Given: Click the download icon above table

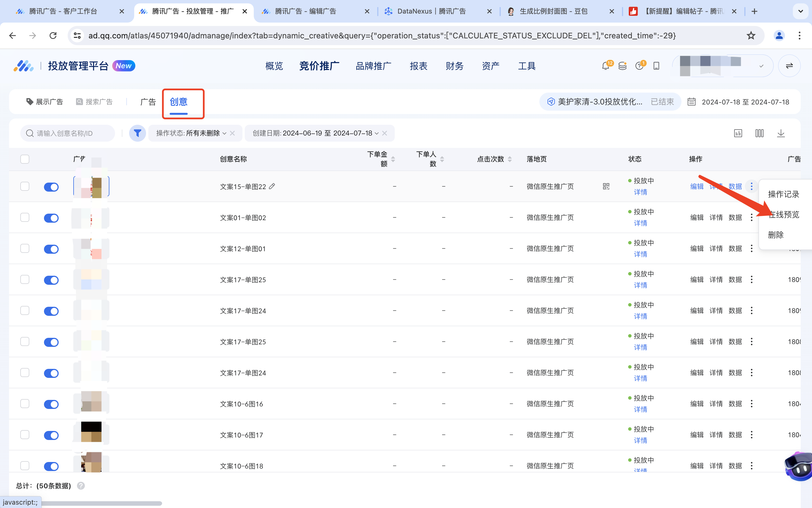Looking at the screenshot, I should tap(781, 133).
